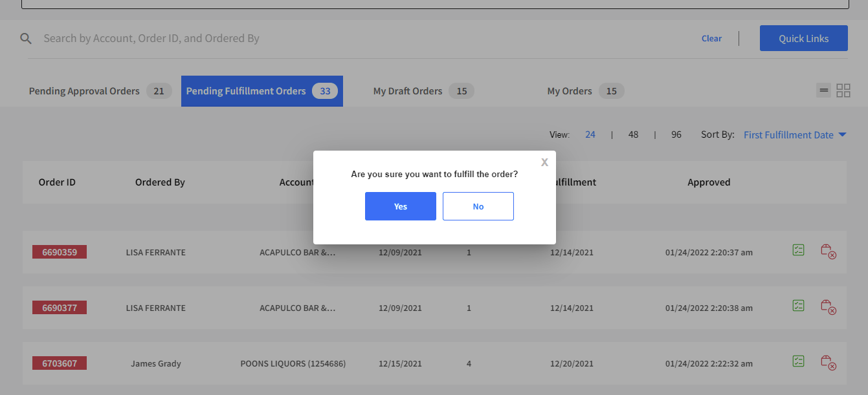
Task: Switch to grid view layout
Action: coord(843,91)
